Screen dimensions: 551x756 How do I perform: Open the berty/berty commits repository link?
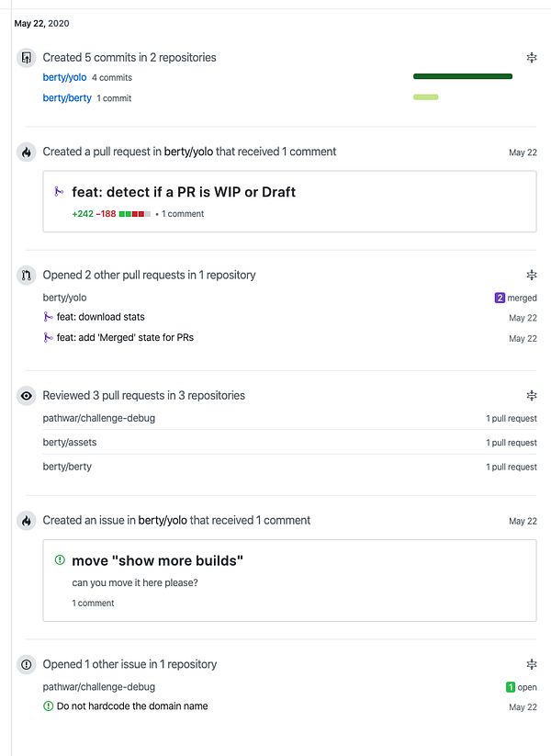(67, 98)
